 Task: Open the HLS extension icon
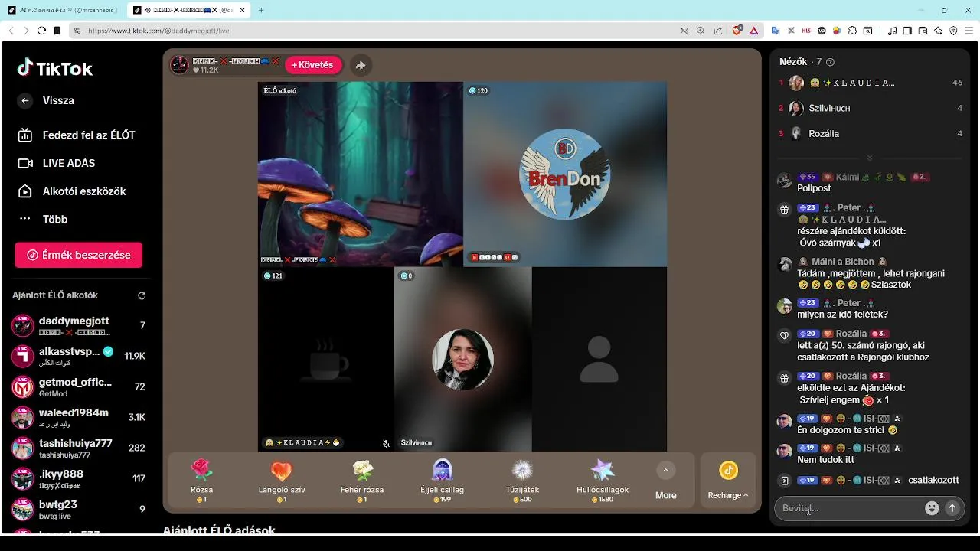(x=806, y=31)
